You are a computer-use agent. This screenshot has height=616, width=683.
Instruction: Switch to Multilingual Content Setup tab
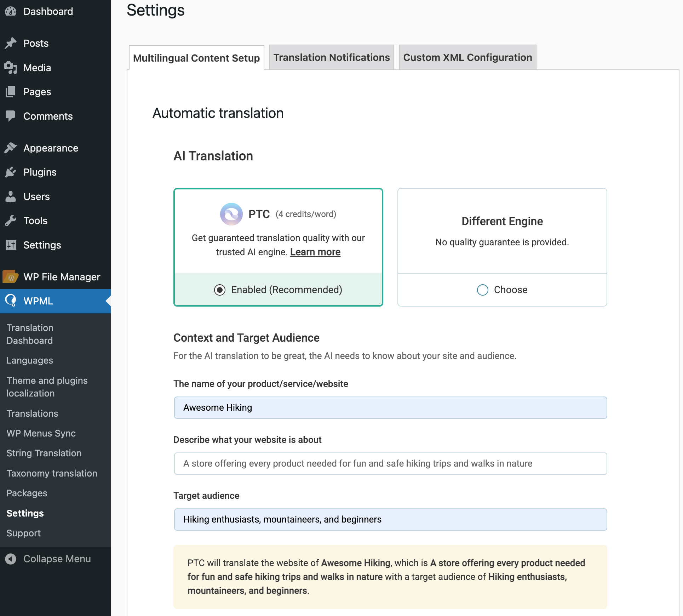(x=196, y=58)
